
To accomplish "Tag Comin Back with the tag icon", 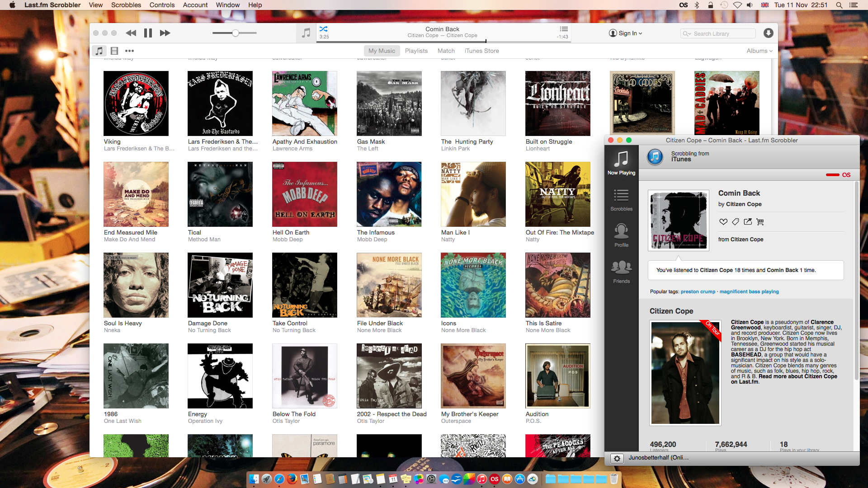I will click(x=736, y=221).
